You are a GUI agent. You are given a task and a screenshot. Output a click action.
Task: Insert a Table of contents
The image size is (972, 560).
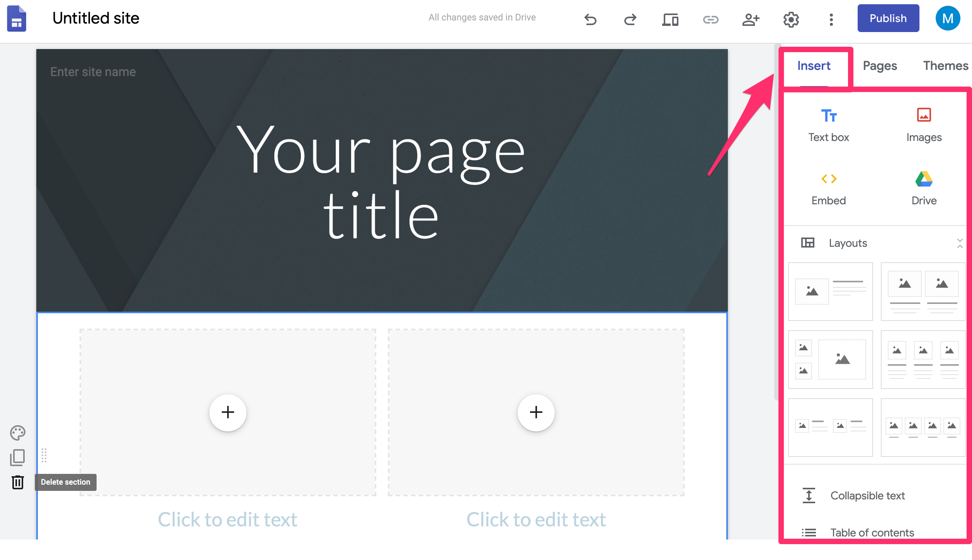pos(872,533)
